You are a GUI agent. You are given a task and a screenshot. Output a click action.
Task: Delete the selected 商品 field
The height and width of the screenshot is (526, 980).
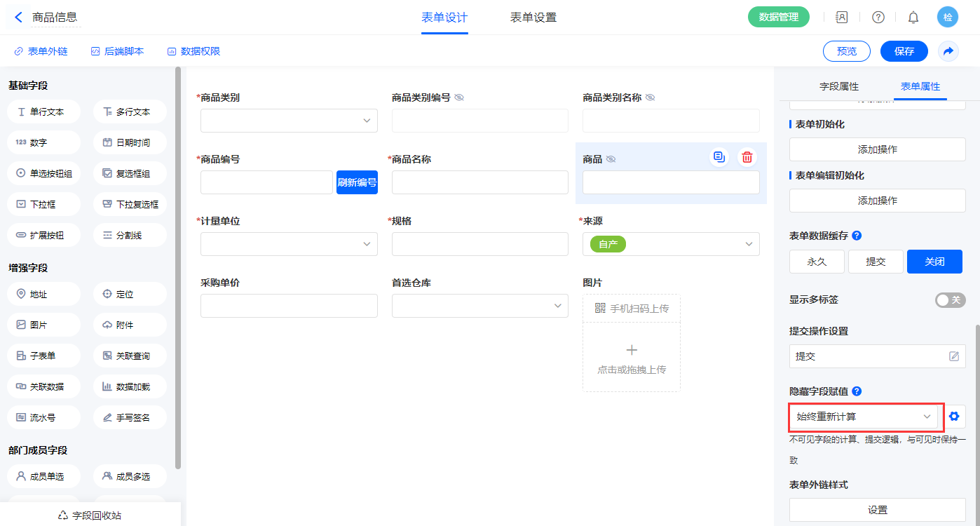pyautogui.click(x=747, y=157)
